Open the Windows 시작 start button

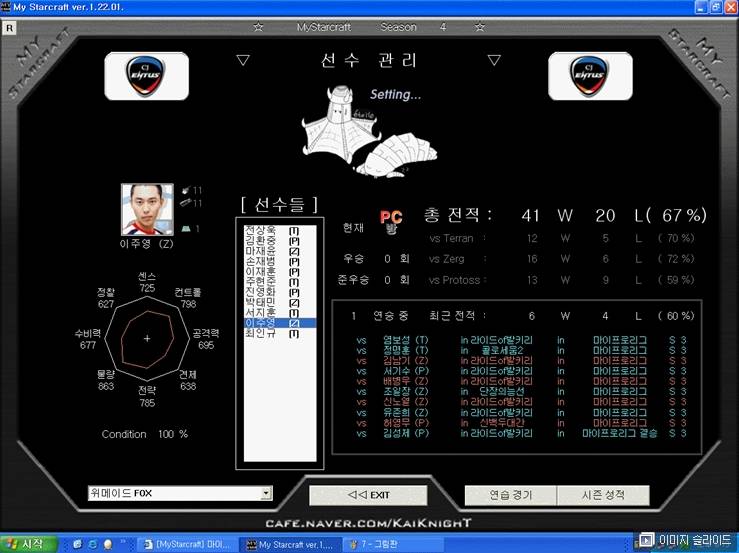click(x=30, y=543)
